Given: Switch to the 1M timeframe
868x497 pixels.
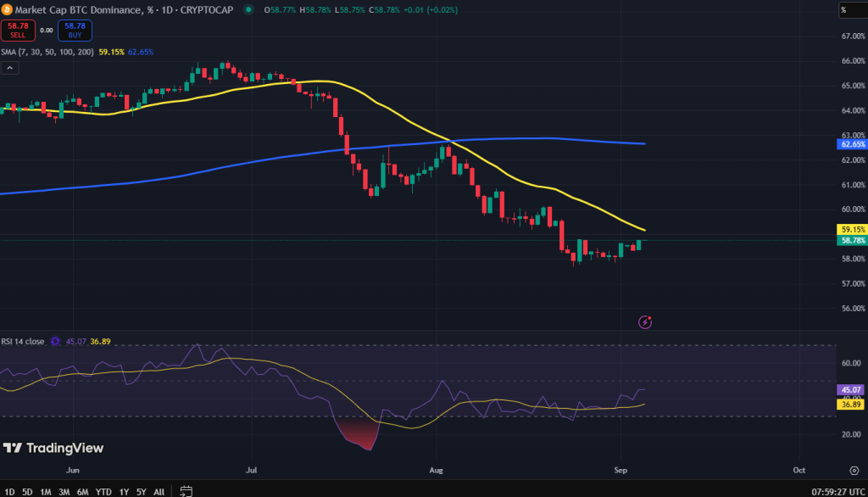Looking at the screenshot, I should pos(45,491).
